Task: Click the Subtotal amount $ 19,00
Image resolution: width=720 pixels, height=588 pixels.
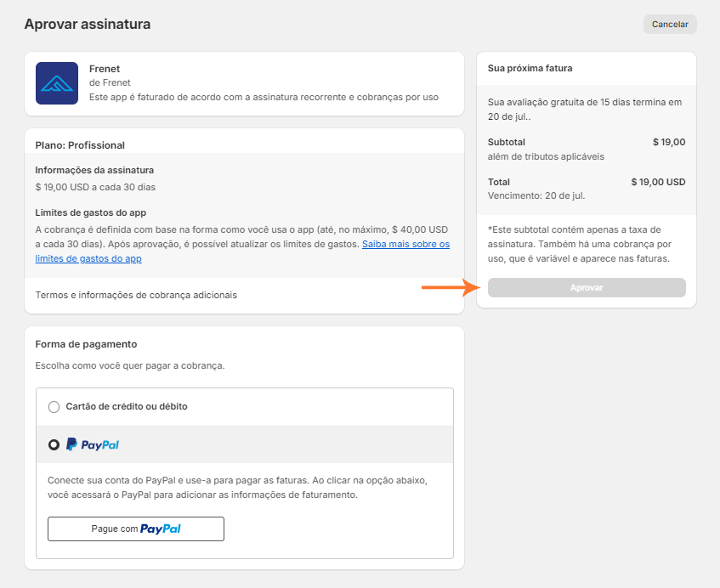Action: (x=668, y=142)
